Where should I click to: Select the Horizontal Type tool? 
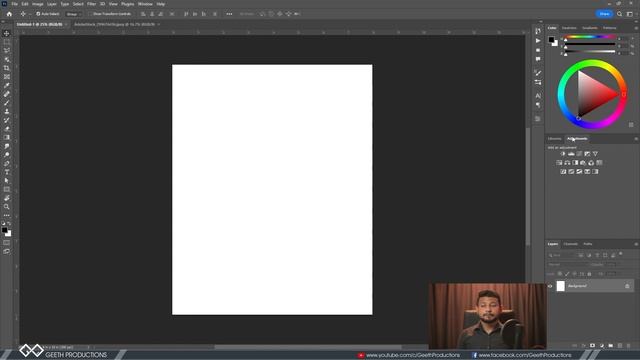7,172
